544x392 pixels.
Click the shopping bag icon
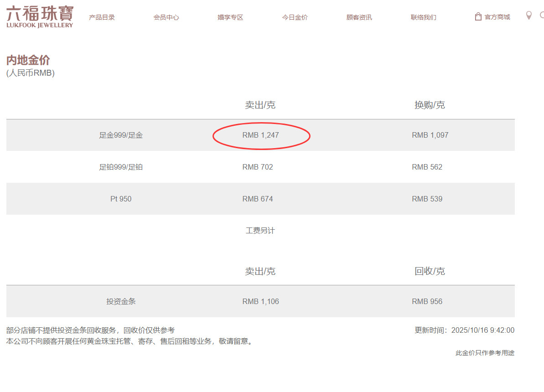point(478,17)
